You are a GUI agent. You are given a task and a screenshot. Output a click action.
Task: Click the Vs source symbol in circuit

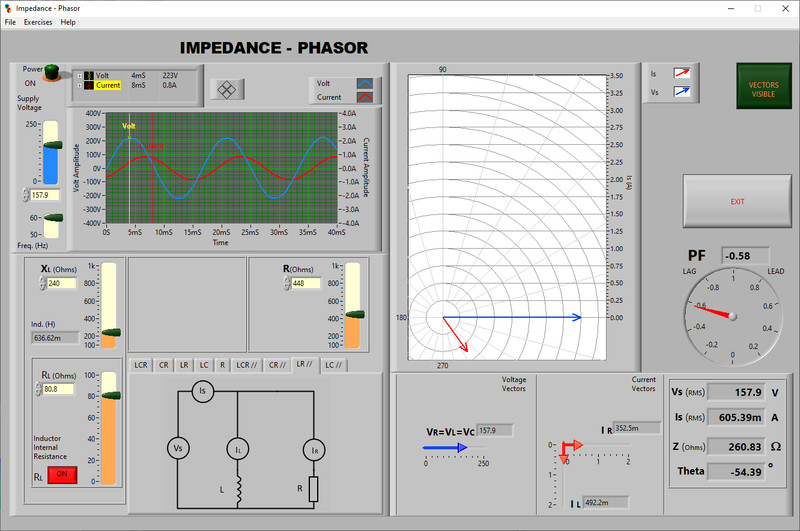click(x=178, y=448)
